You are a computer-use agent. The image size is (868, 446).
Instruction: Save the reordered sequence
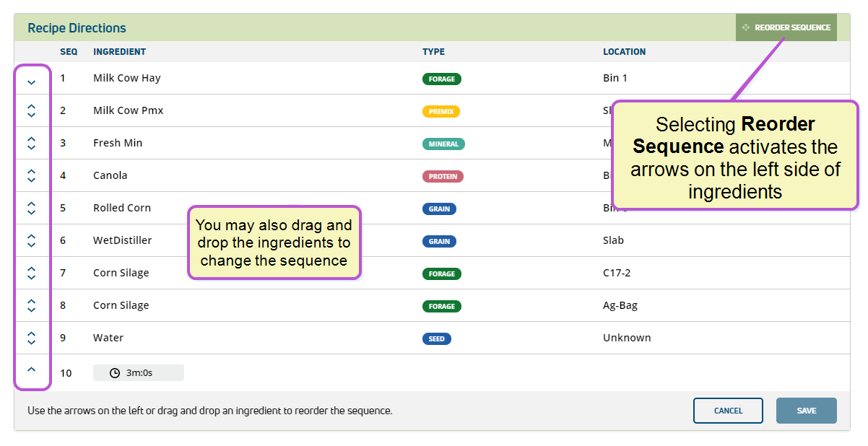(807, 411)
